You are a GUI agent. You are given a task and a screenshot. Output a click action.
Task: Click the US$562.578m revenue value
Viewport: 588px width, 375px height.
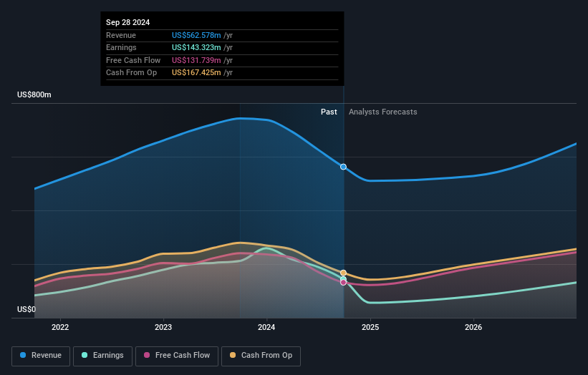point(196,35)
